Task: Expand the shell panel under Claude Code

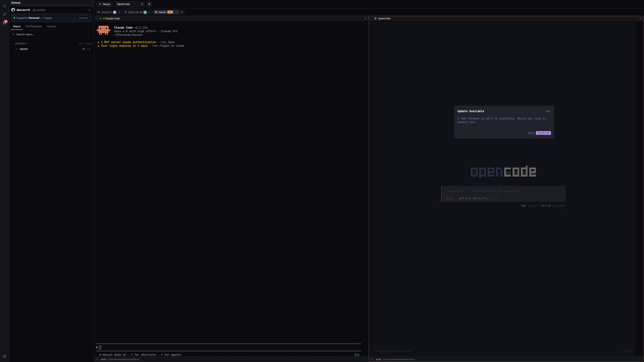Action: click(x=365, y=359)
